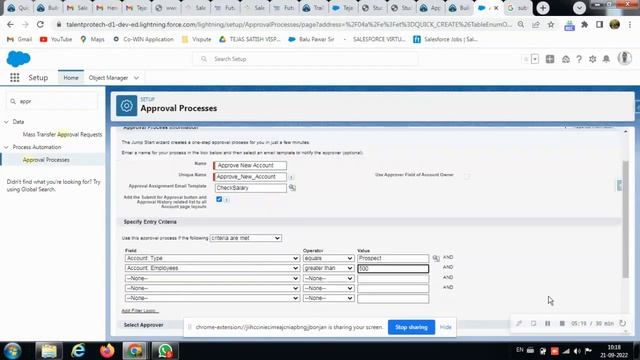Image resolution: width=640 pixels, height=360 pixels.
Task: Click the info icon beside Unique Name
Action: pos(291,177)
